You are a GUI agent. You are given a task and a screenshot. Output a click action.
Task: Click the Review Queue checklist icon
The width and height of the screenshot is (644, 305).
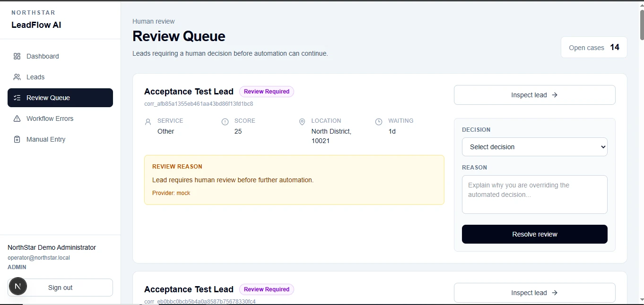click(17, 98)
